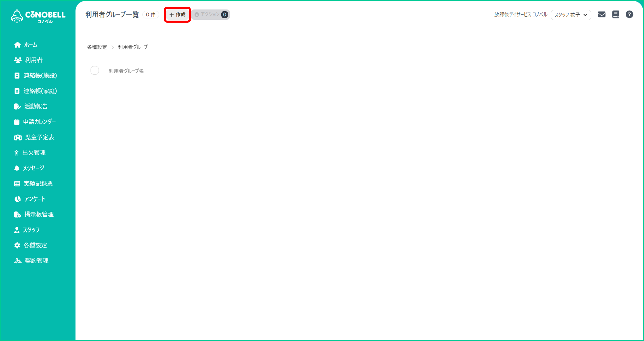Expand the スタッフ 花子 dropdown
This screenshot has height=341, width=644.
(571, 15)
